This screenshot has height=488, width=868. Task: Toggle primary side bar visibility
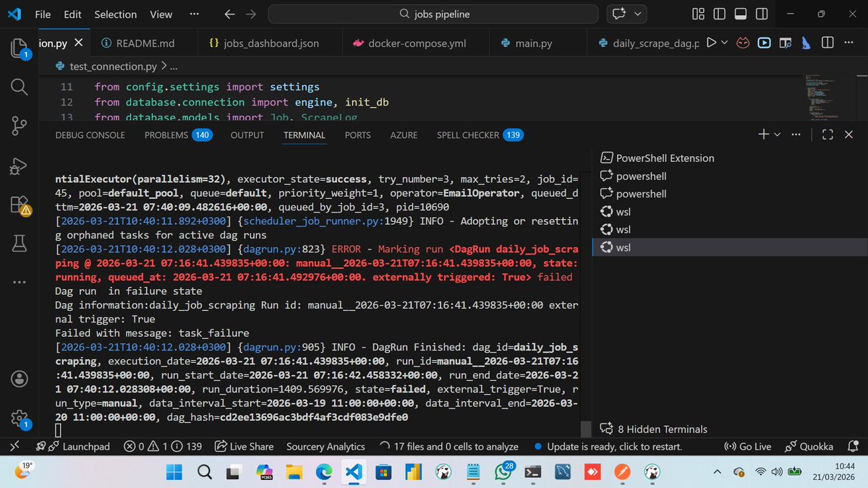(719, 14)
